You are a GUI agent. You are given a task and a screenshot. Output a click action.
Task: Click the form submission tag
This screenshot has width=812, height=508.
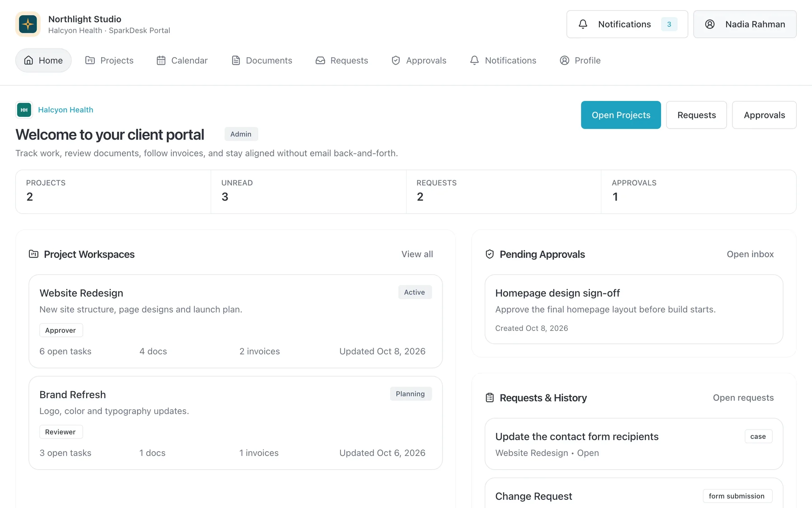pos(737,496)
